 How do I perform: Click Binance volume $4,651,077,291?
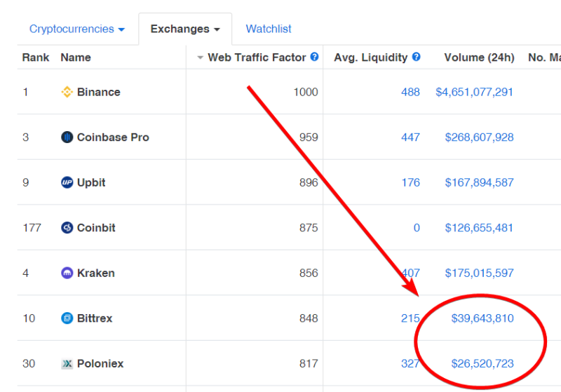[x=474, y=93]
